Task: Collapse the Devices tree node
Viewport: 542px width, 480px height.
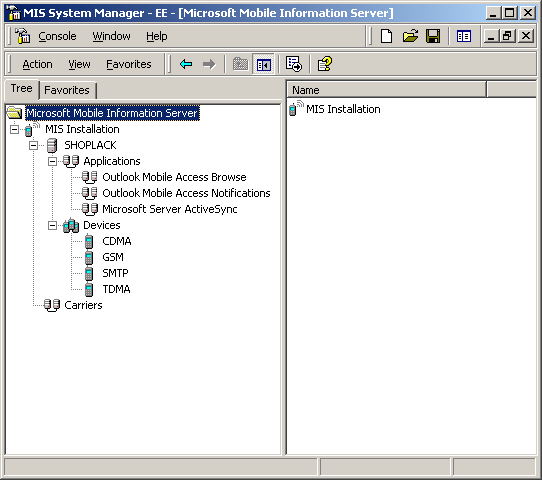Action: coord(52,226)
